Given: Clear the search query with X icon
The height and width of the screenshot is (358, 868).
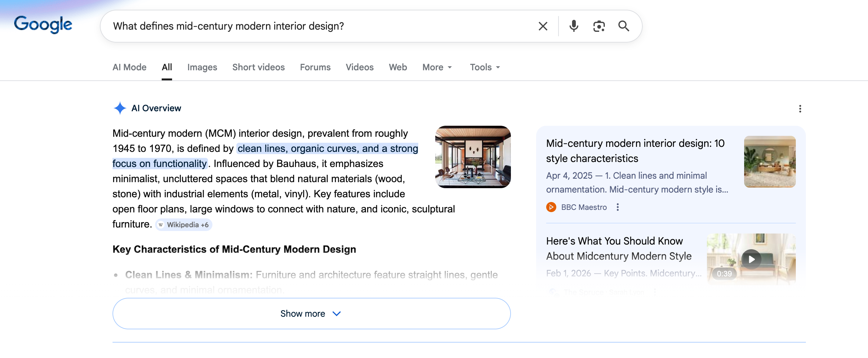Looking at the screenshot, I should [542, 26].
